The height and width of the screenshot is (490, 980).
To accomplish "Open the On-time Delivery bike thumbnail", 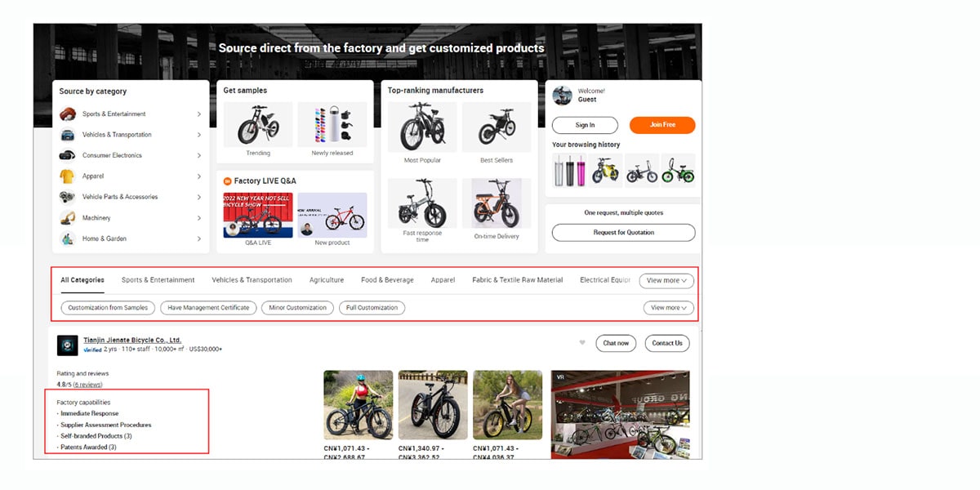I will point(497,203).
